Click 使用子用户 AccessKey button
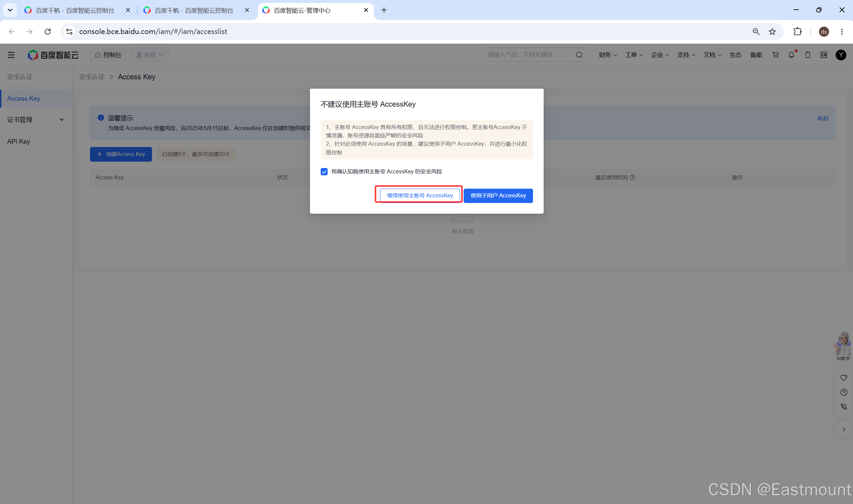 coord(498,195)
